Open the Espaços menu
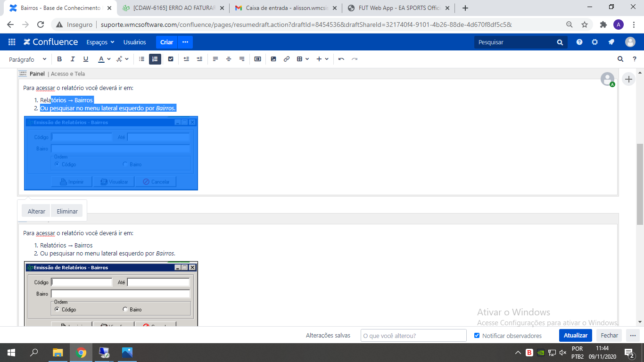Image resolution: width=644 pixels, height=362 pixels. (x=100, y=42)
